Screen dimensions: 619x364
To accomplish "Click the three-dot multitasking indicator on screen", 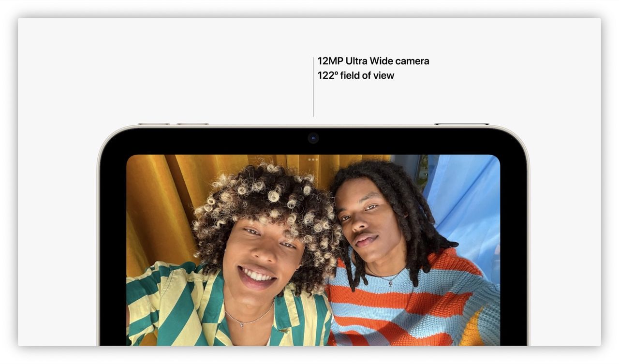I will click(x=313, y=159).
